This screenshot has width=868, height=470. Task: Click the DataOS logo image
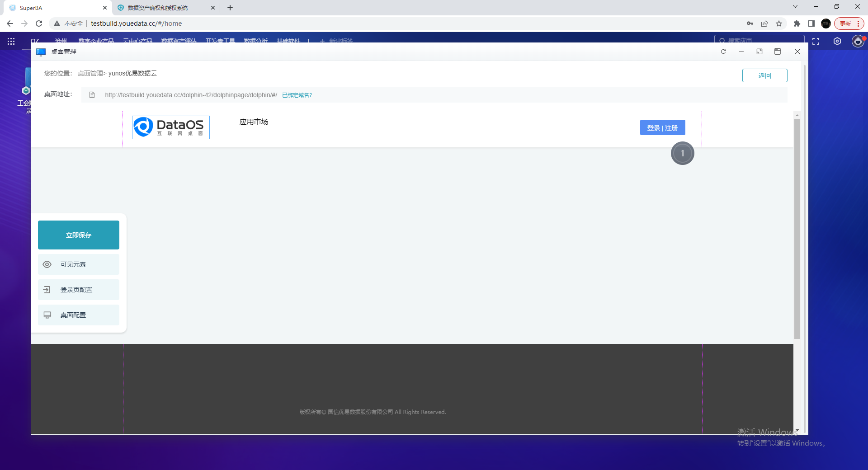tap(171, 127)
